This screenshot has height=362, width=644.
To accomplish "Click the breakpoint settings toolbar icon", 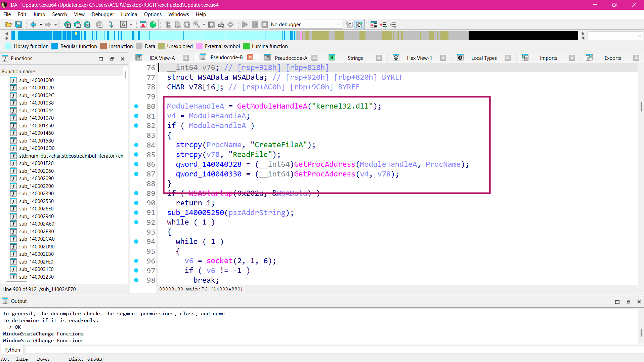I will tap(393, 25).
